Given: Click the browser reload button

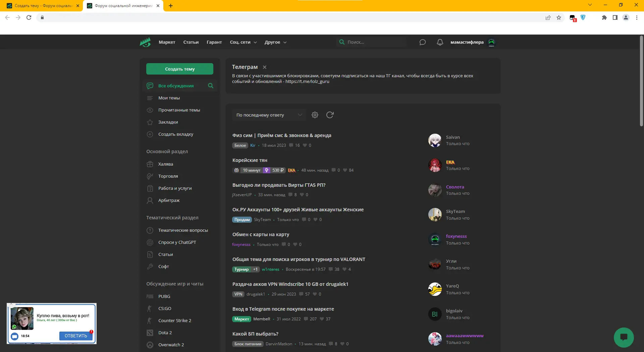Looking at the screenshot, I should tap(29, 17).
